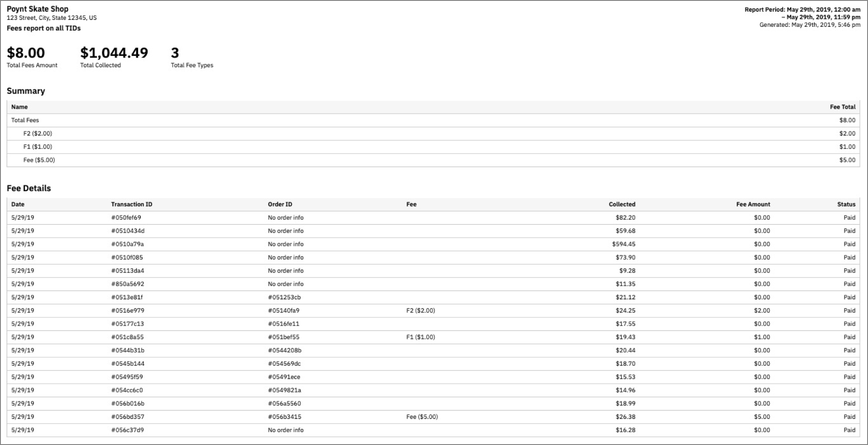Click the $16.28 collected amount
Viewport: 868px width, 445px height.
625,430
